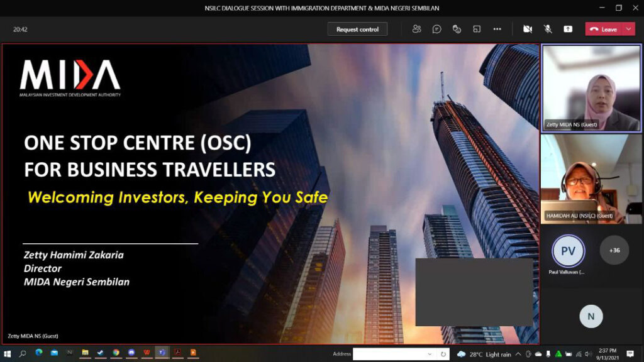Open the More actions ellipsis menu

497,29
